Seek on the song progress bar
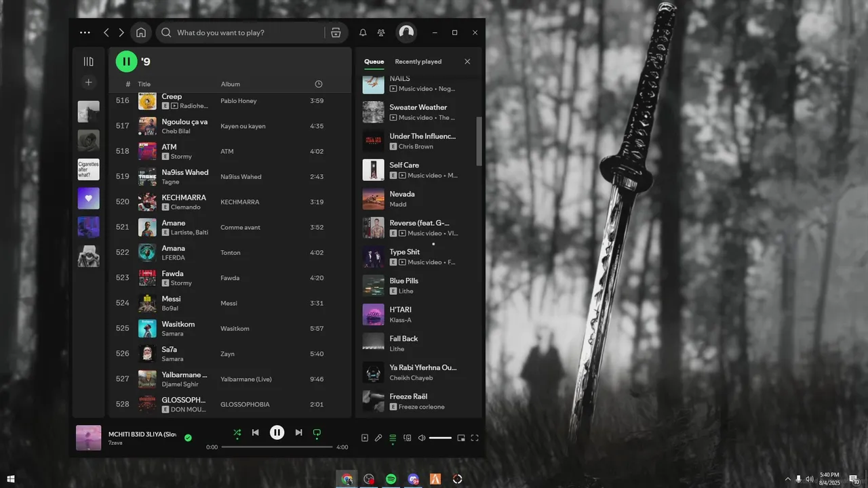The image size is (868, 488). pos(277,447)
